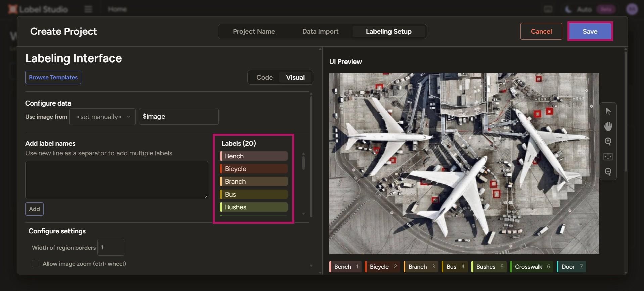Switch to the Visual view
Screen dimensions: 644x291
point(295,77)
